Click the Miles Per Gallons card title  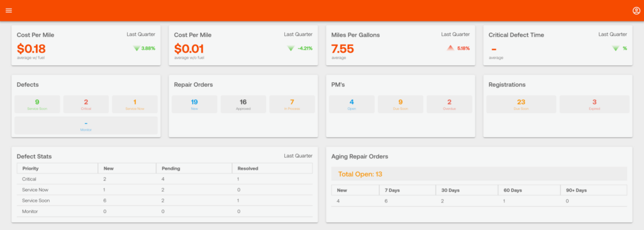click(x=356, y=35)
